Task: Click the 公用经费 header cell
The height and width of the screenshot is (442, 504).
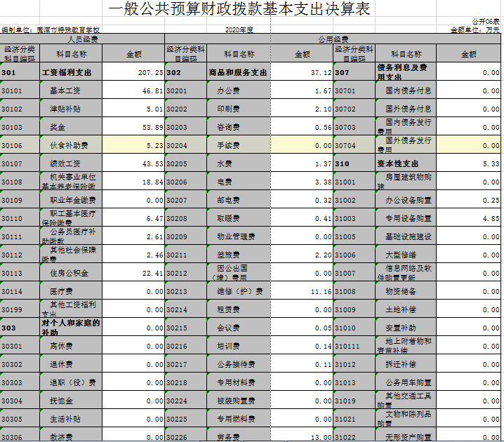Action: tap(333, 39)
